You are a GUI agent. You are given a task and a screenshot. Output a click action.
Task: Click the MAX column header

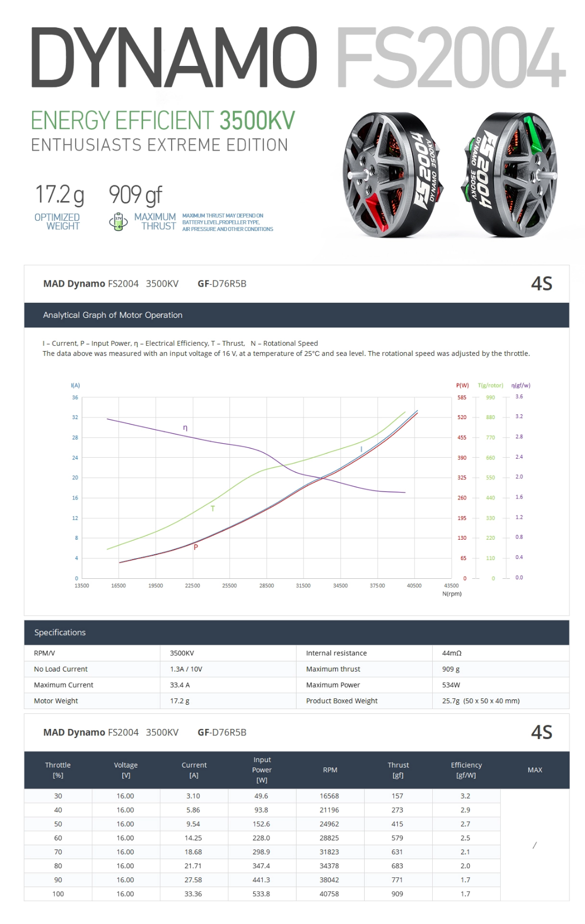pos(535,770)
